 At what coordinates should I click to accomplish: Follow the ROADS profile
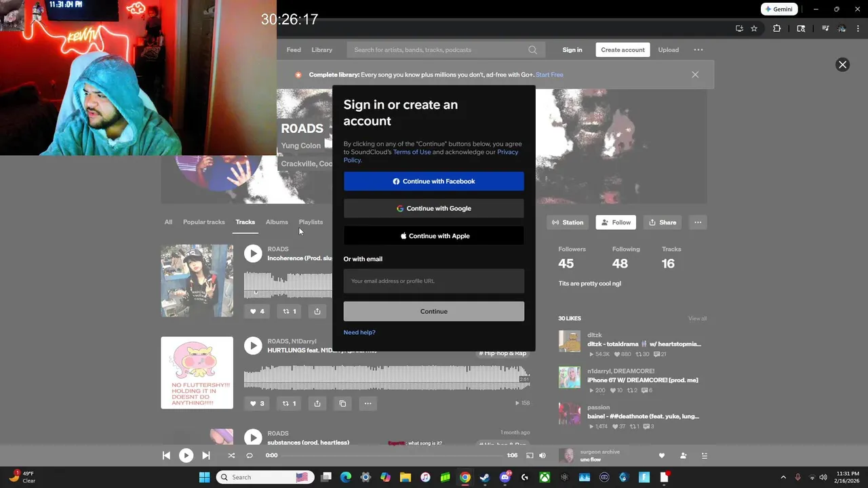616,222
